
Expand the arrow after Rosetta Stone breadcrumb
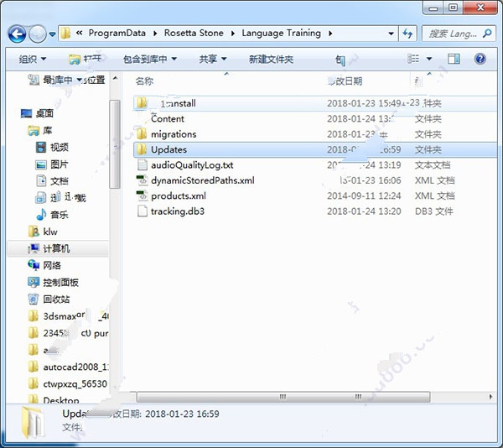(232, 34)
